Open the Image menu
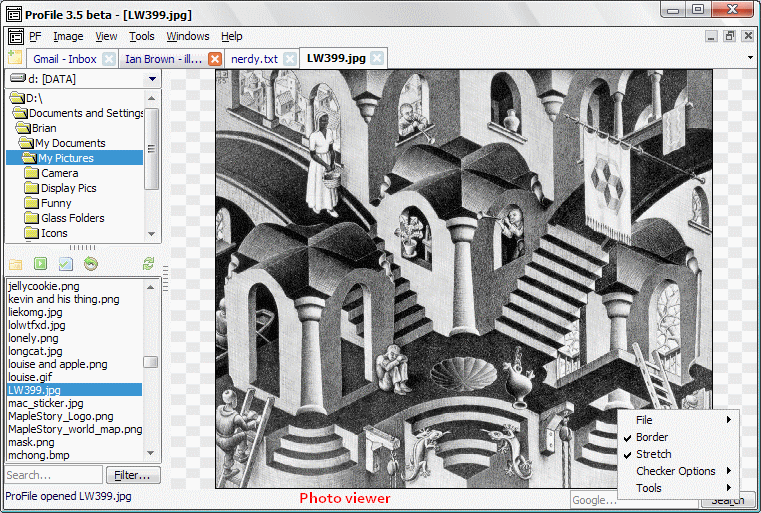This screenshot has width=761, height=513. pyautogui.click(x=68, y=36)
